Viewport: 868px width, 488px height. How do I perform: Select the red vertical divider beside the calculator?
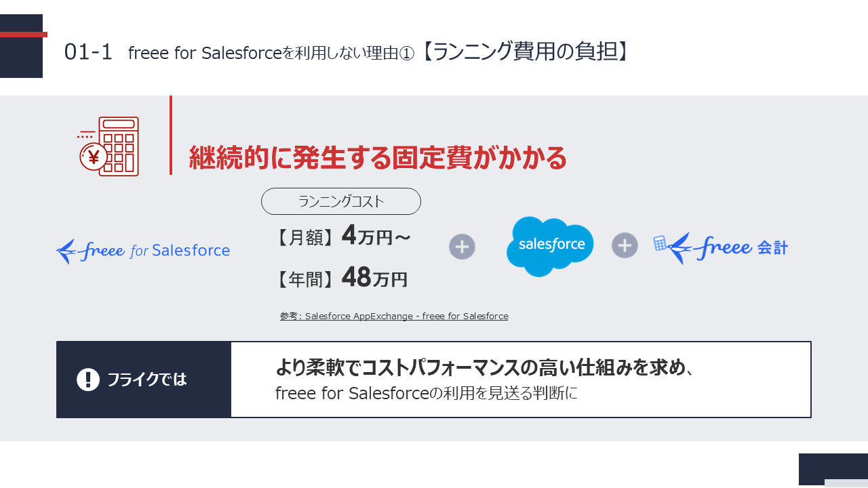(171, 136)
